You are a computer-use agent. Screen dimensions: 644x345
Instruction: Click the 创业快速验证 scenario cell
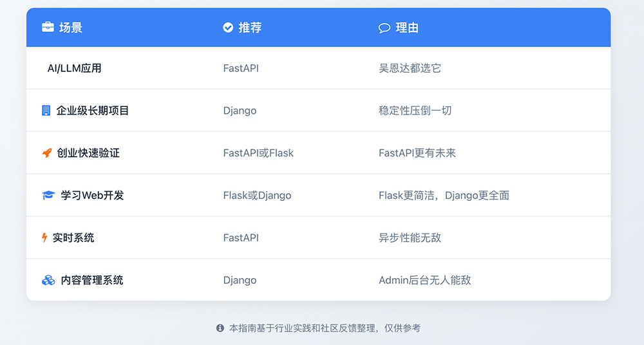(88, 153)
